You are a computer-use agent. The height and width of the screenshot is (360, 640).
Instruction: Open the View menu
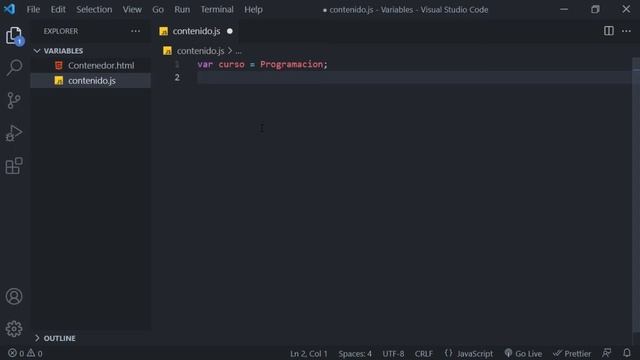[x=132, y=9]
